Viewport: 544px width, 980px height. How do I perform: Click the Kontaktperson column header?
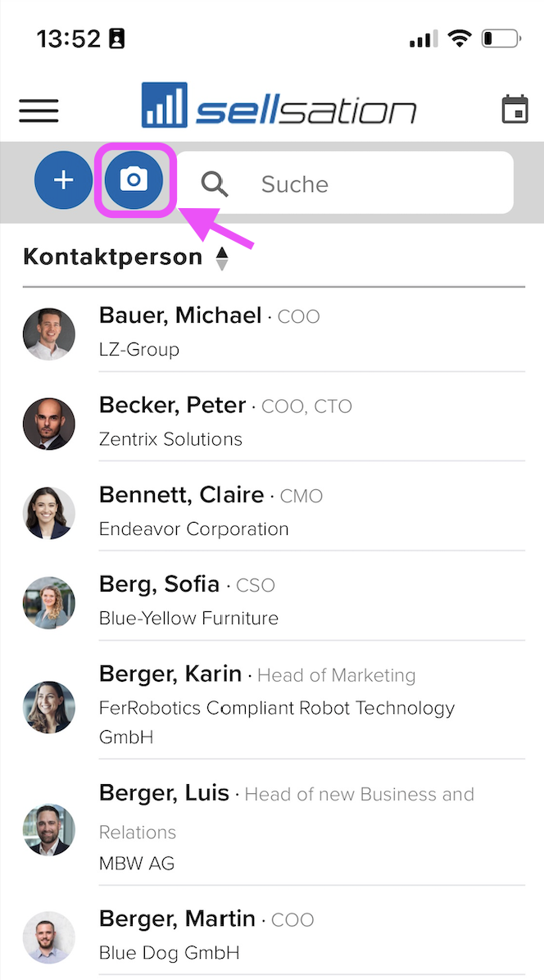(x=113, y=256)
